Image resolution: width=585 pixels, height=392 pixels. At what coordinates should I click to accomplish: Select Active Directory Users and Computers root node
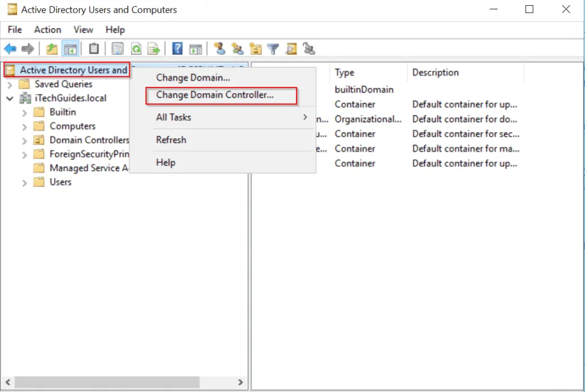pos(74,70)
